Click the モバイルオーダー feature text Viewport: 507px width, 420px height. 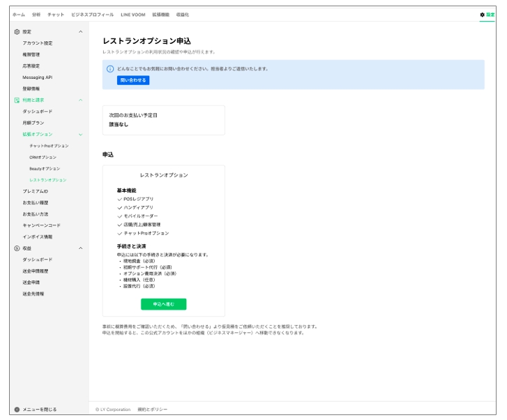141,216
